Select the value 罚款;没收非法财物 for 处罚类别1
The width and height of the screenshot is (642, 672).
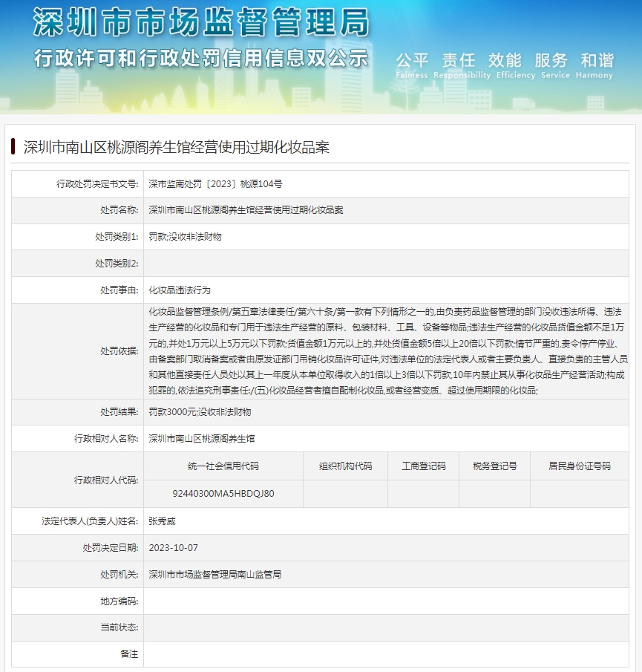tap(185, 237)
